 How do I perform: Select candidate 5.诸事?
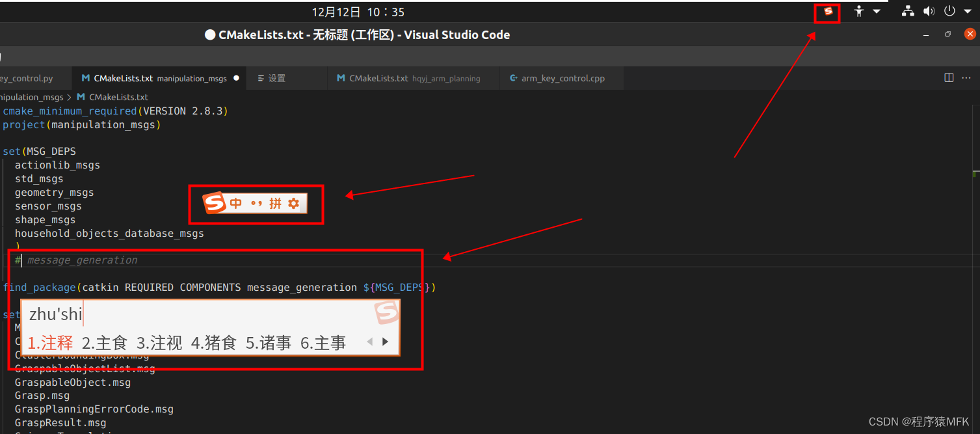[269, 342]
